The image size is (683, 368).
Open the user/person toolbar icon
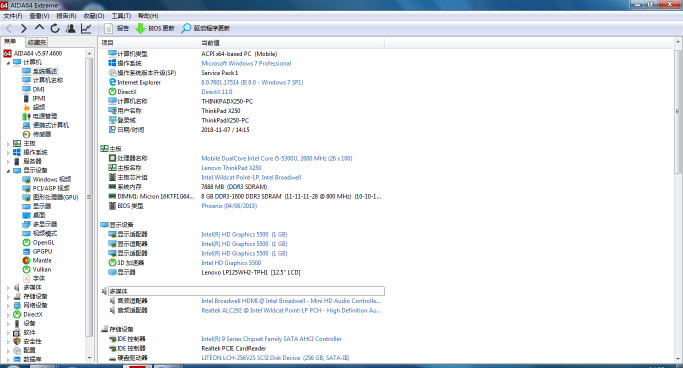(71, 28)
